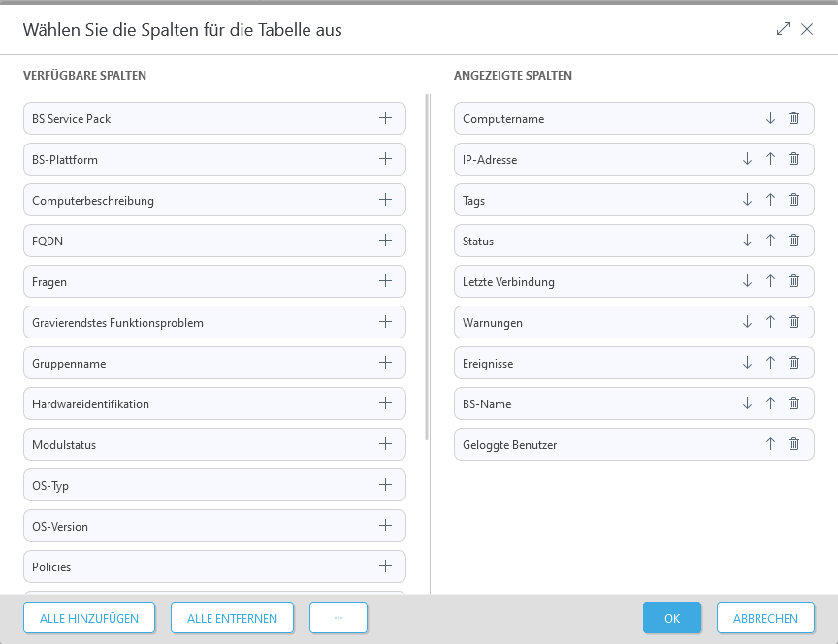
Task: Select the BS Service Pack label
Action: [x=71, y=119]
